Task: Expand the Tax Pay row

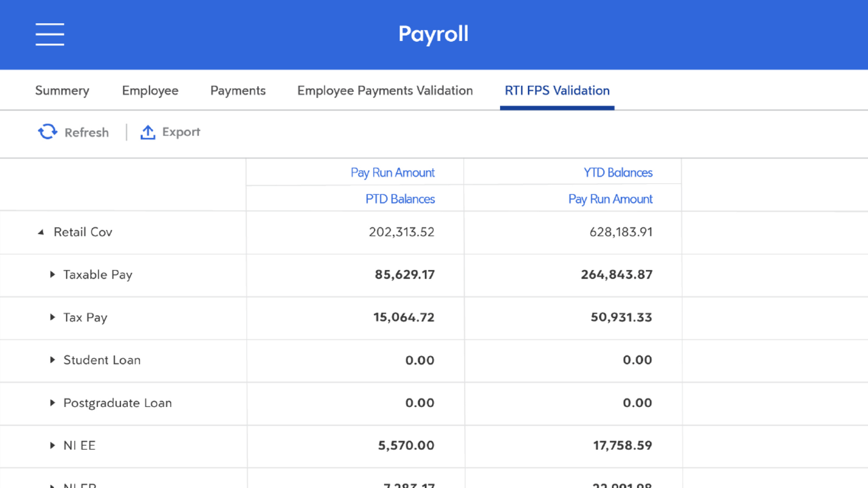Action: point(52,317)
